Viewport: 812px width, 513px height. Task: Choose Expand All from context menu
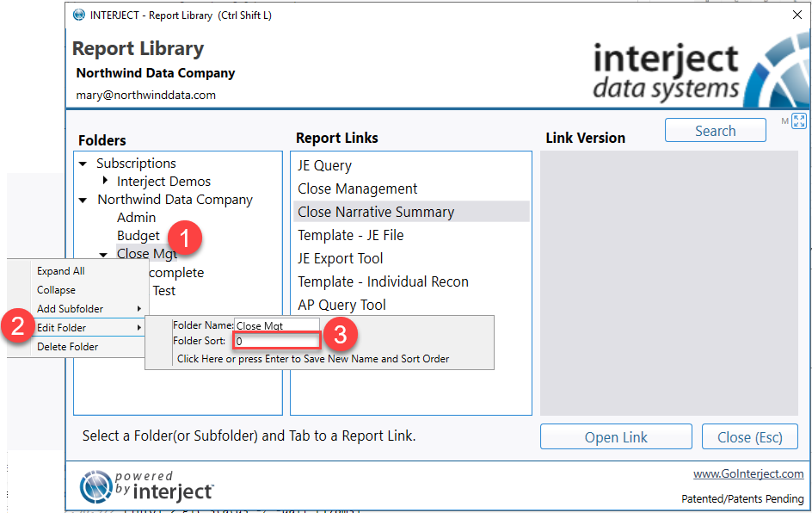[x=60, y=271]
